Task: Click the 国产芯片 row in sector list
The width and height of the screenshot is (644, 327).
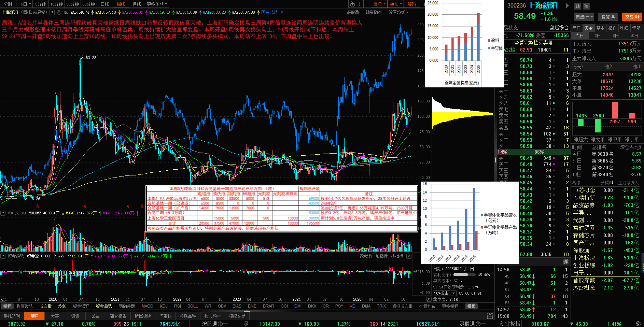Action: 606,243
